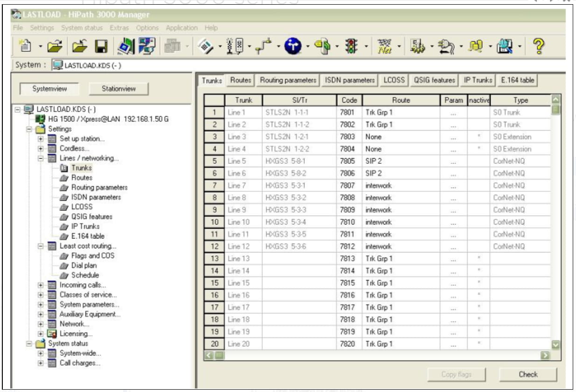This screenshot has width=576, height=392.
Task: Switch to the QSIG features tab
Action: tap(434, 80)
